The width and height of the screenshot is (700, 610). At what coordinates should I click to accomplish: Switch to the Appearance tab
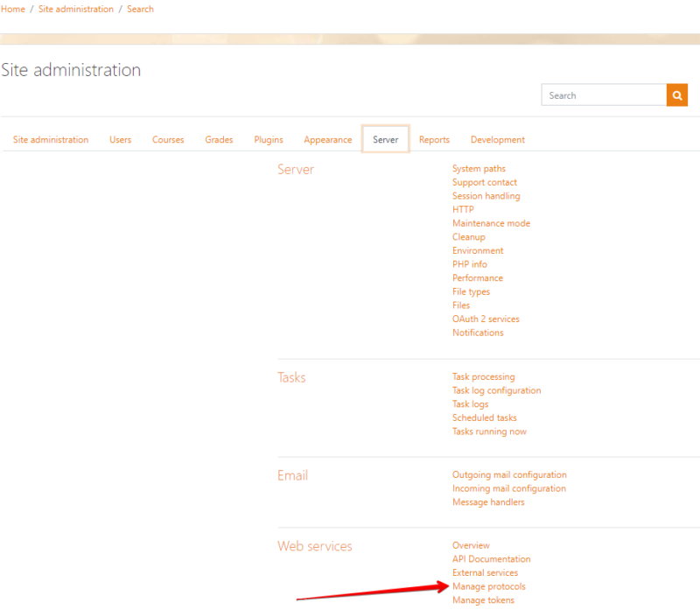327,140
